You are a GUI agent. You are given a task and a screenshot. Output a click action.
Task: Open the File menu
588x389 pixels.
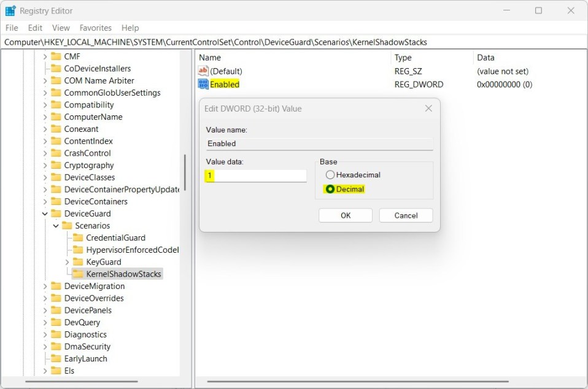(12, 28)
